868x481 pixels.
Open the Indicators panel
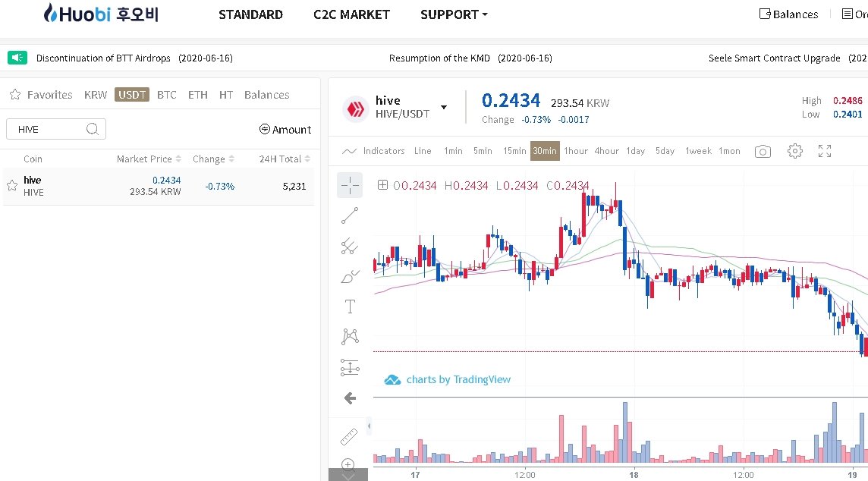[374, 151]
